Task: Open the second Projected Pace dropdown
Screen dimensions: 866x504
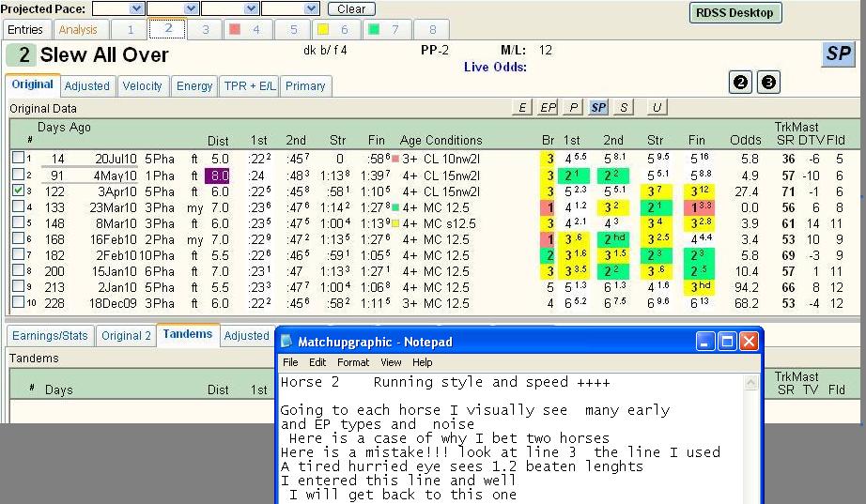Action: tap(191, 8)
